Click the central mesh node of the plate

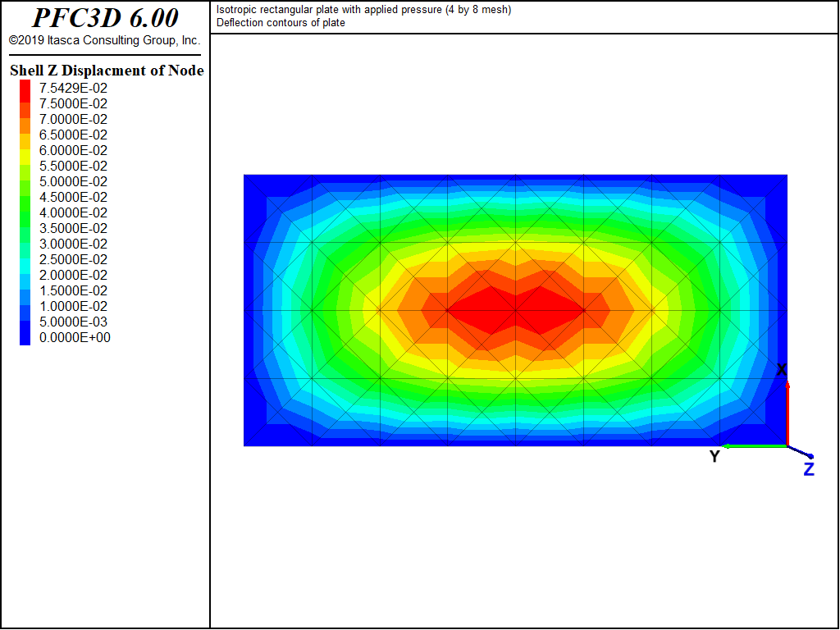[516, 310]
